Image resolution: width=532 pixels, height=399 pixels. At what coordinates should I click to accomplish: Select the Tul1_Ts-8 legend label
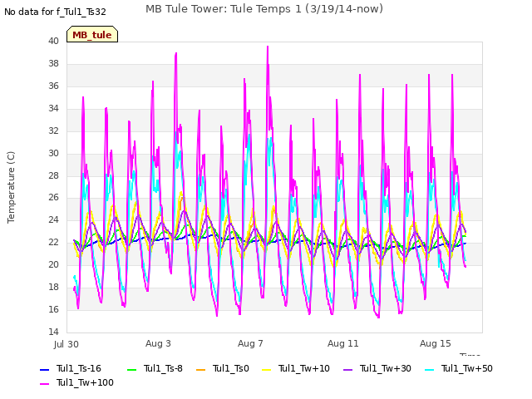tap(163, 368)
